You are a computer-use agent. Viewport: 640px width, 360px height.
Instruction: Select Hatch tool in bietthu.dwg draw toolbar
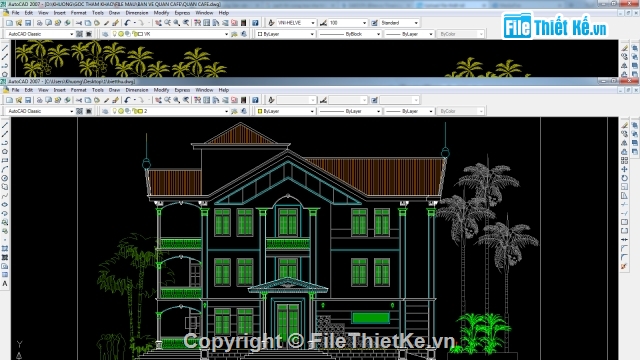(x=5, y=249)
